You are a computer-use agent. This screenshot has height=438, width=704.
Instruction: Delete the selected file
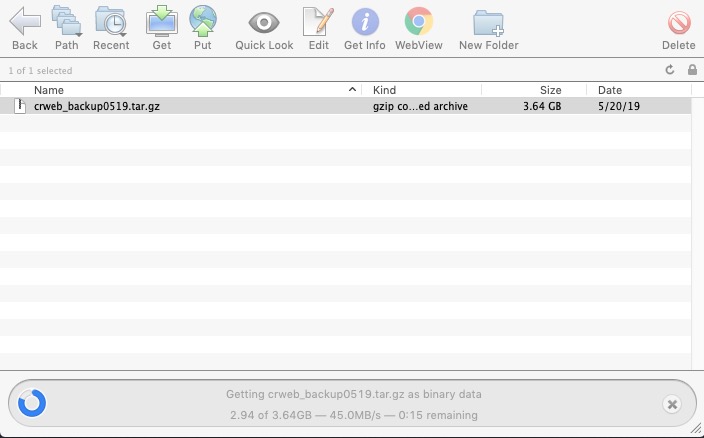pyautogui.click(x=679, y=21)
